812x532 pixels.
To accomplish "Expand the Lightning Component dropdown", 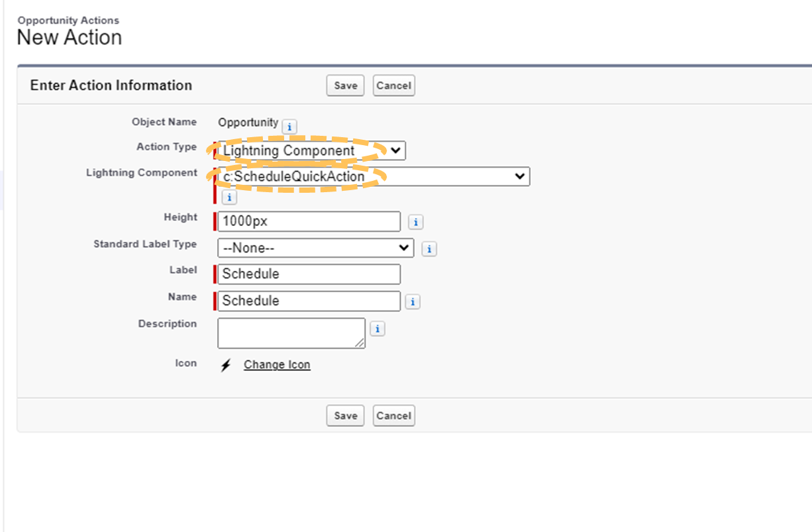I will tap(374, 176).
